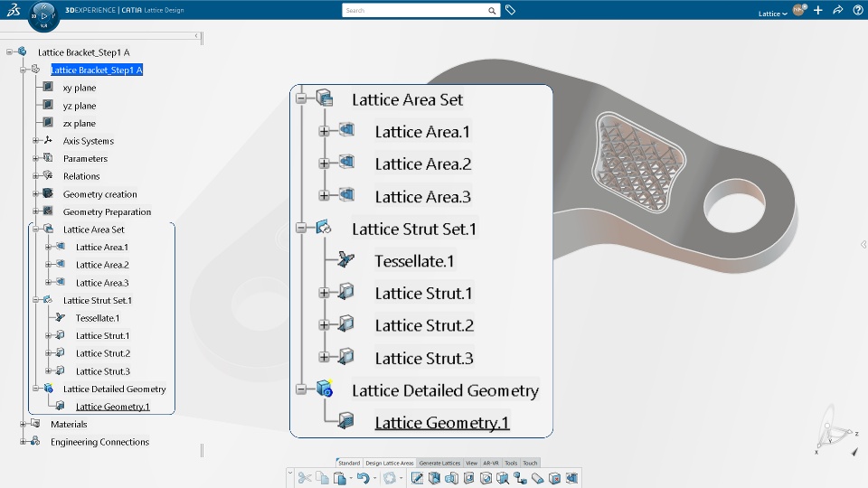The image size is (868, 488).
Task: Select Lattice Area.2 in specification tree
Action: coord(102,265)
